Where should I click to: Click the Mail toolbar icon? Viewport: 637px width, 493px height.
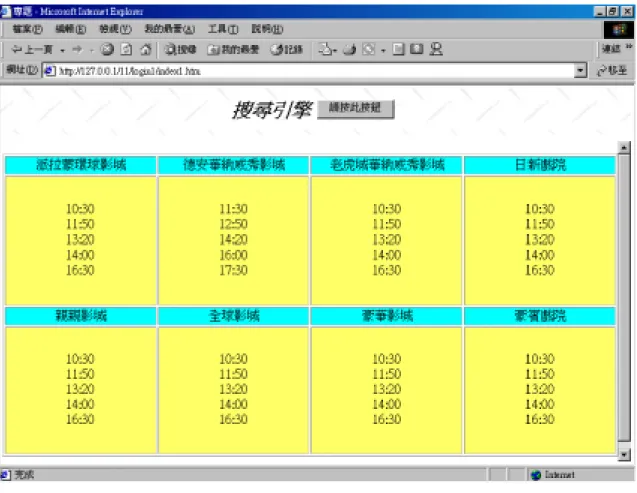[327, 50]
